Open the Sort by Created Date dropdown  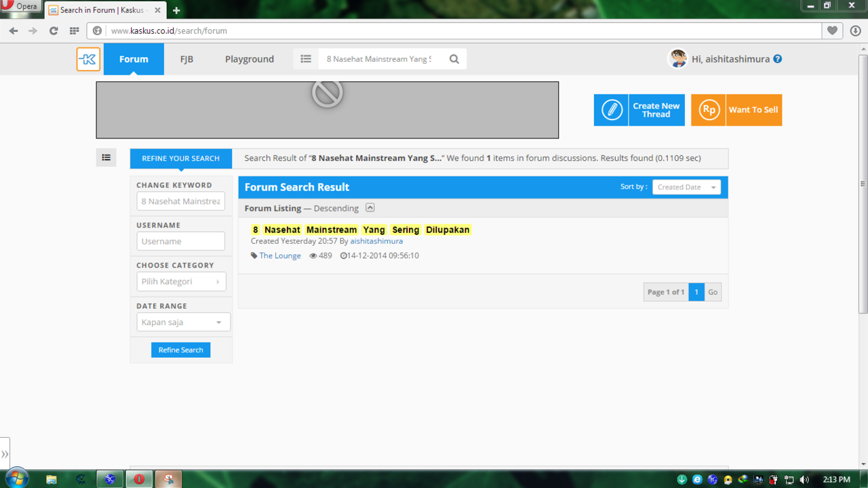click(x=686, y=187)
